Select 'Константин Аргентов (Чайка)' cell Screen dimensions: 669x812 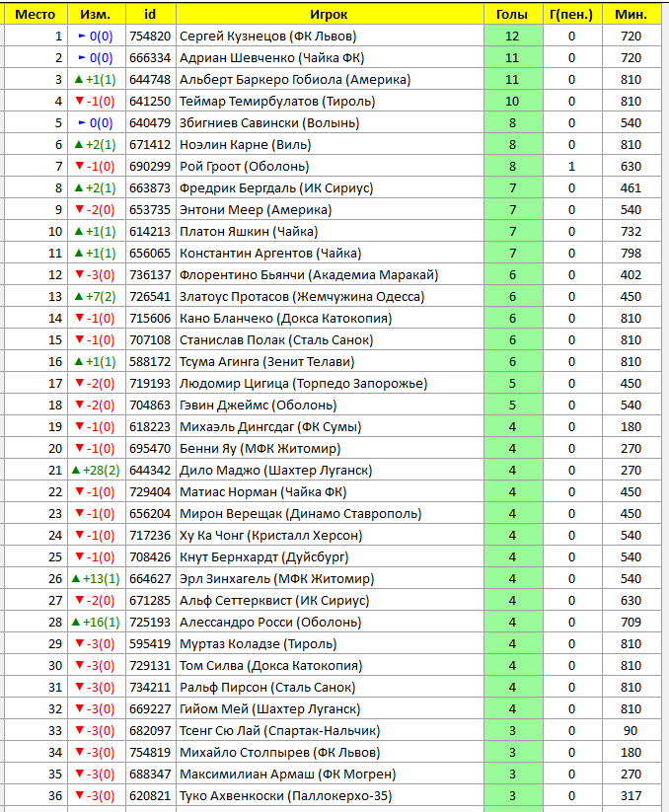coord(330,254)
